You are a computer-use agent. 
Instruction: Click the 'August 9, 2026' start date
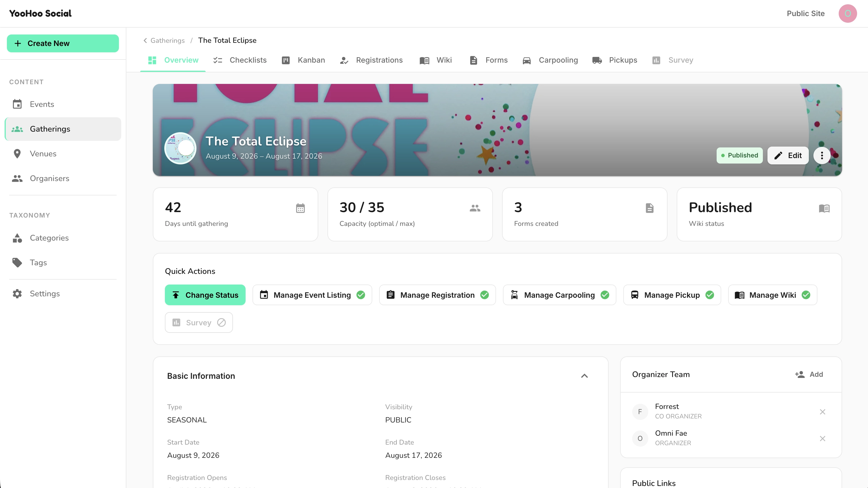(193, 455)
